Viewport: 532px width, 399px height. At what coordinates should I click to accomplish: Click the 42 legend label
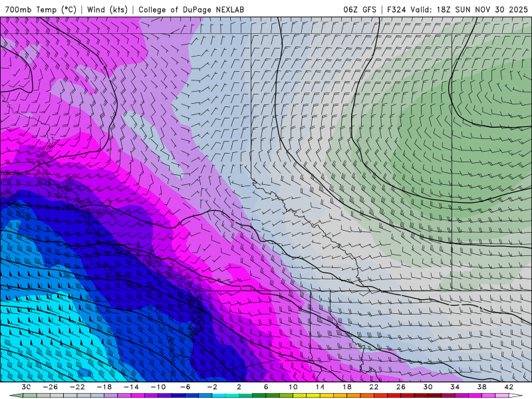[x=509, y=387]
